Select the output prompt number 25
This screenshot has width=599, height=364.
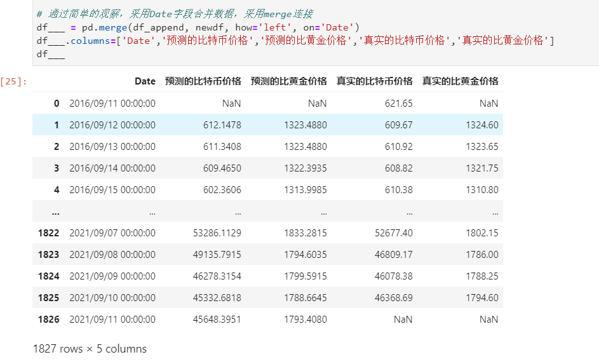(x=13, y=81)
